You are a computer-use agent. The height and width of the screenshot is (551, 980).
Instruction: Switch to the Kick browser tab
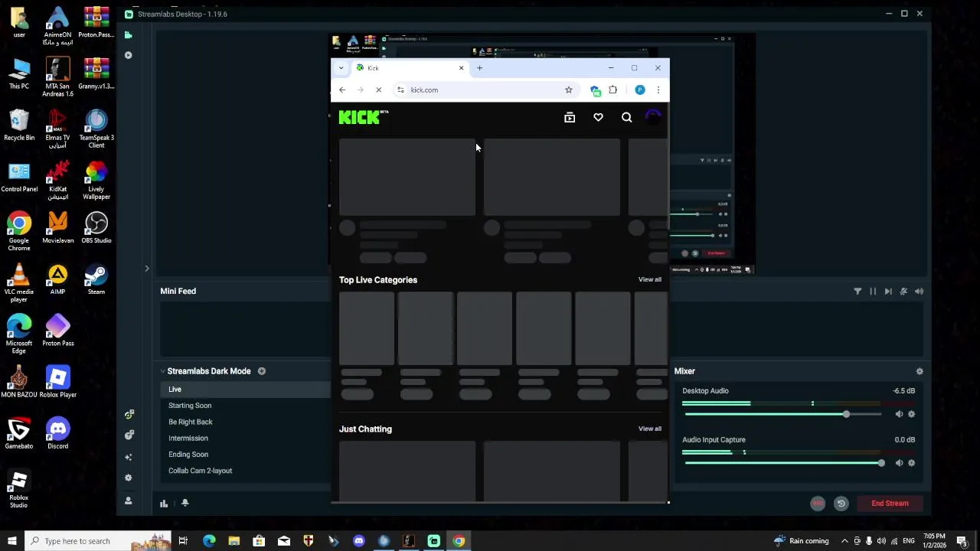point(410,68)
